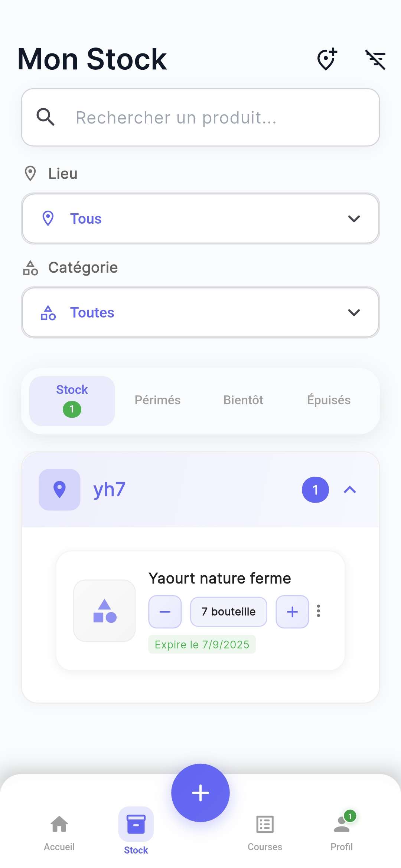Switch to the Périmés tab
Viewport: 401px width, 868px height.
click(x=157, y=400)
